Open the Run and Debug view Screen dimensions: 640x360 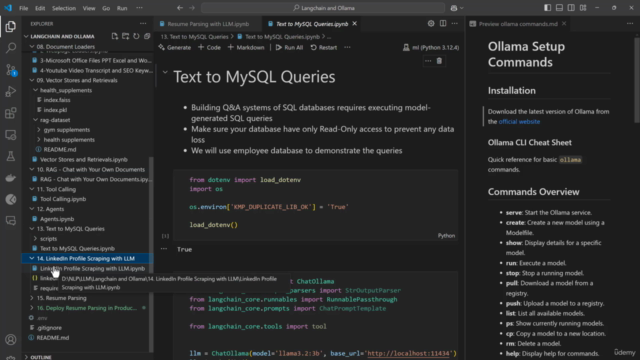tap(11, 91)
